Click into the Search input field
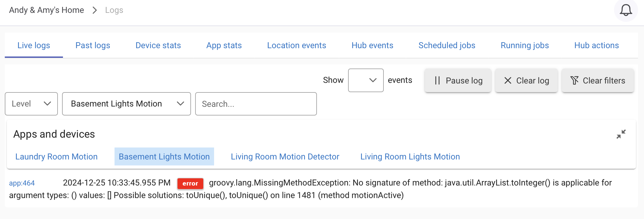This screenshot has height=219, width=644. point(256,104)
